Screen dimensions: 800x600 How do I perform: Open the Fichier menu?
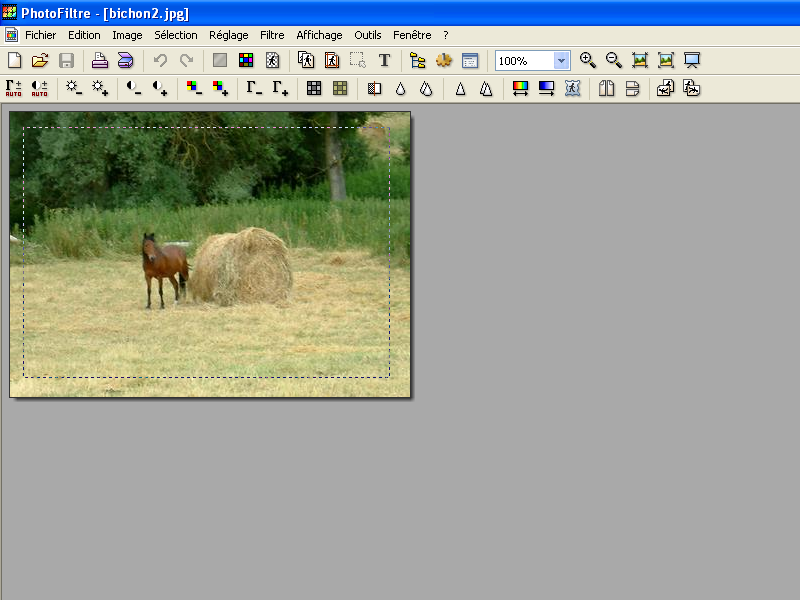(x=40, y=35)
